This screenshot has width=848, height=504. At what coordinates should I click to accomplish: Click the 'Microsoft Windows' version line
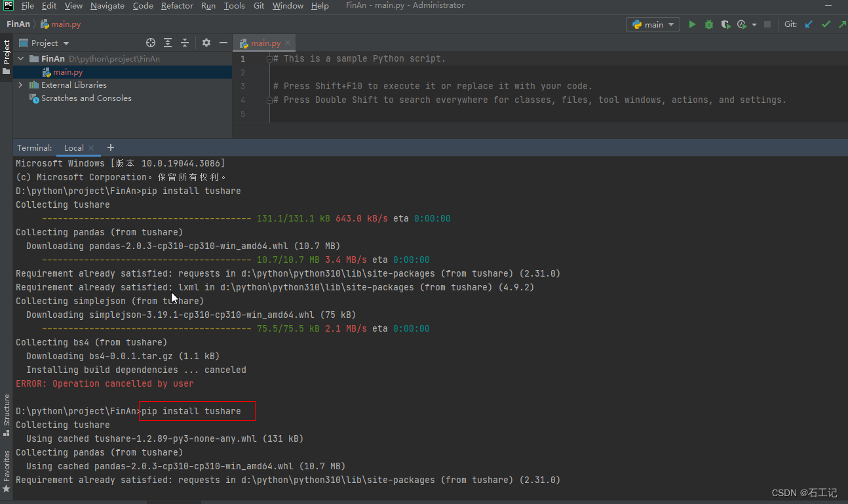point(121,163)
